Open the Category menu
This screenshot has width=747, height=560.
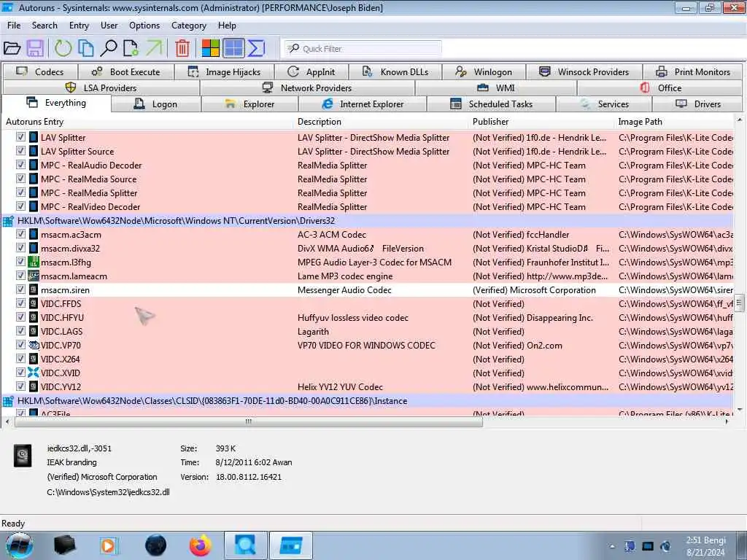(x=189, y=26)
